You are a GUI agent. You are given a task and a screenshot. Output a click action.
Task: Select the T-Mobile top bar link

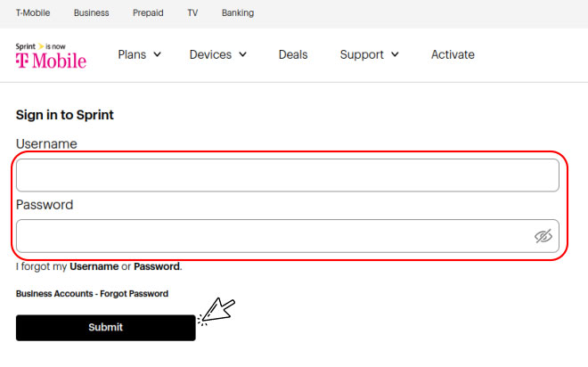(x=33, y=13)
